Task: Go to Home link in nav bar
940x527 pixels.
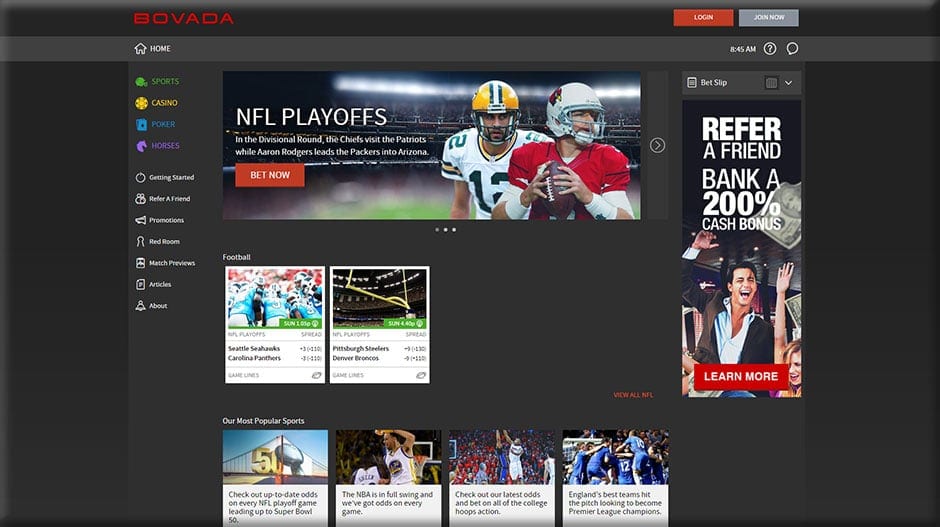Action: [160, 49]
